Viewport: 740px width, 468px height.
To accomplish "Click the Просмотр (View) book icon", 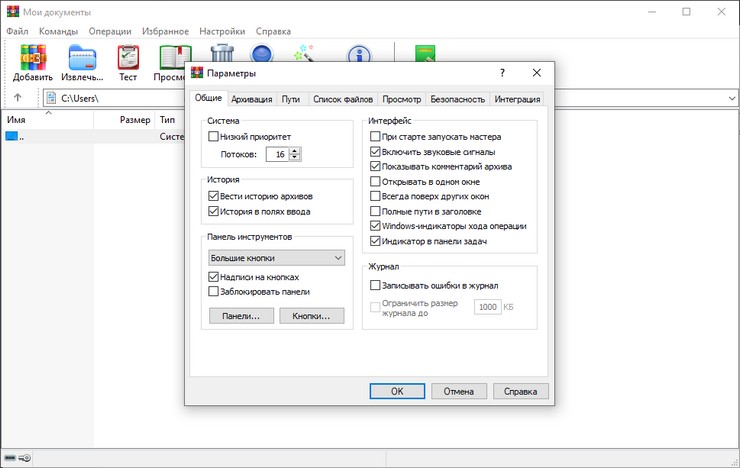I will click(173, 60).
